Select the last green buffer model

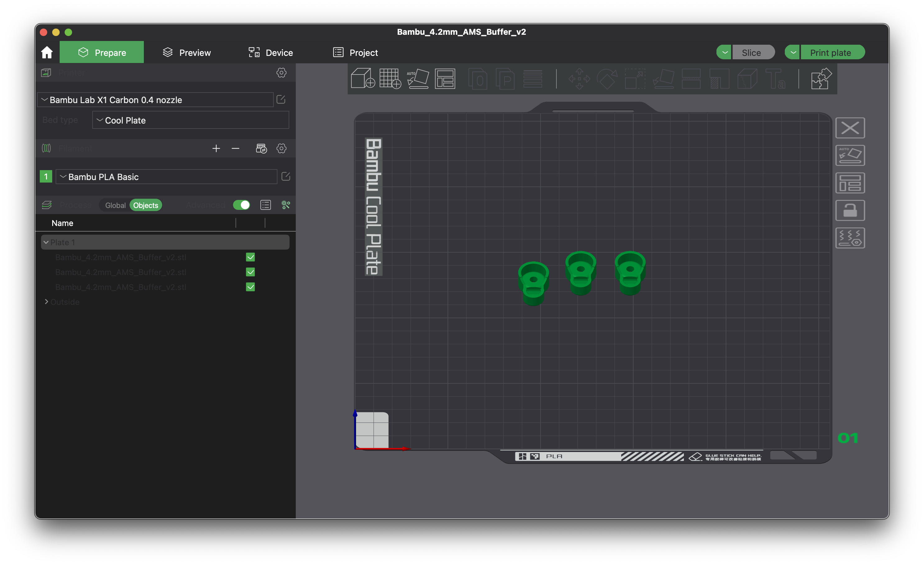[630, 273]
